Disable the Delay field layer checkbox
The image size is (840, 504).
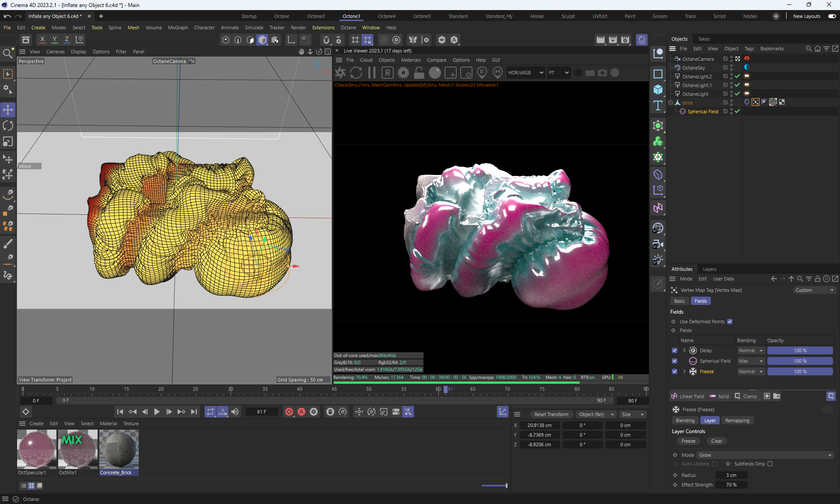click(x=675, y=350)
